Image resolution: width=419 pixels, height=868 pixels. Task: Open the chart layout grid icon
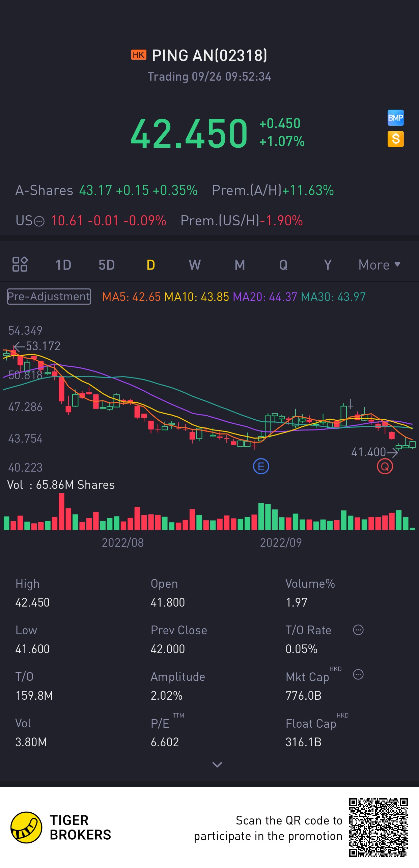pos(20,264)
